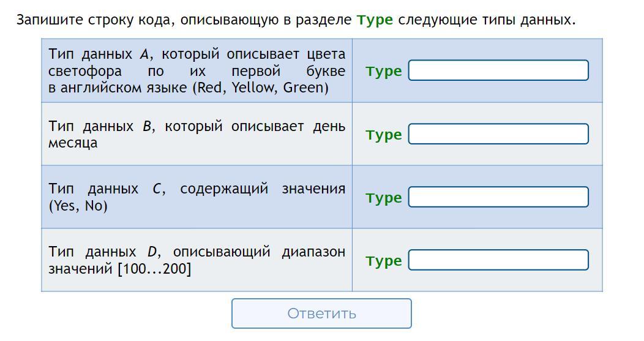The width and height of the screenshot is (644, 341).
Task: Click the green Type label in the traffic light row
Action: (383, 72)
